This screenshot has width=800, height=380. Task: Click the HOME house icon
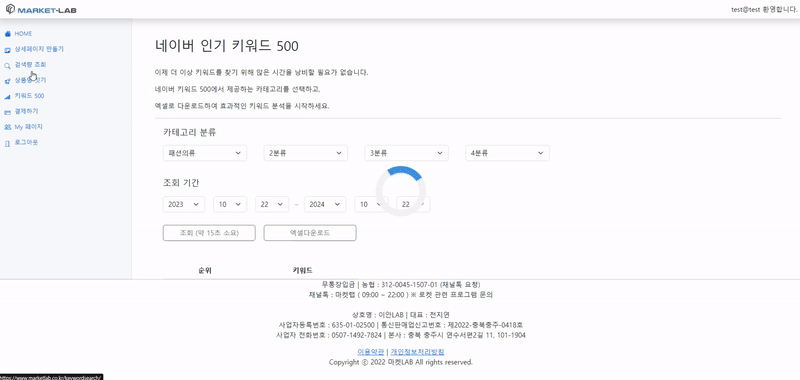(7, 34)
